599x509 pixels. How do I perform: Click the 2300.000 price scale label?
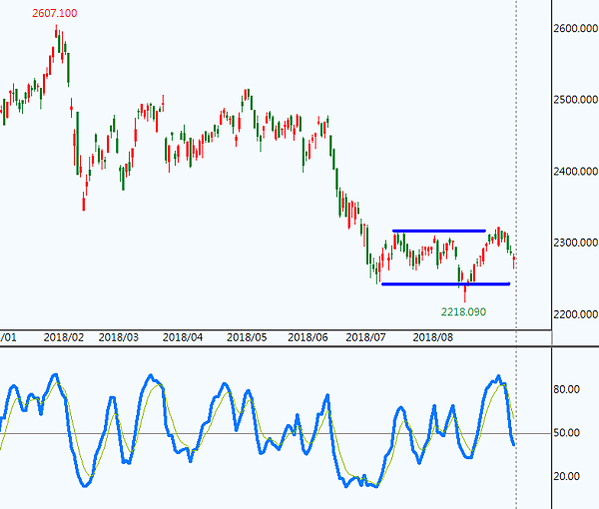(576, 242)
